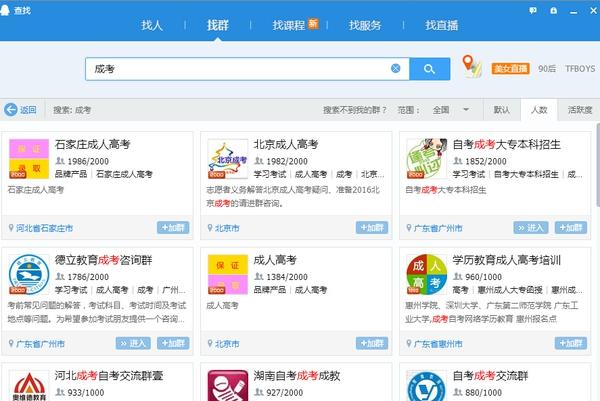
Task: Open group title 湖南自考成考成教
Action: [297, 376]
